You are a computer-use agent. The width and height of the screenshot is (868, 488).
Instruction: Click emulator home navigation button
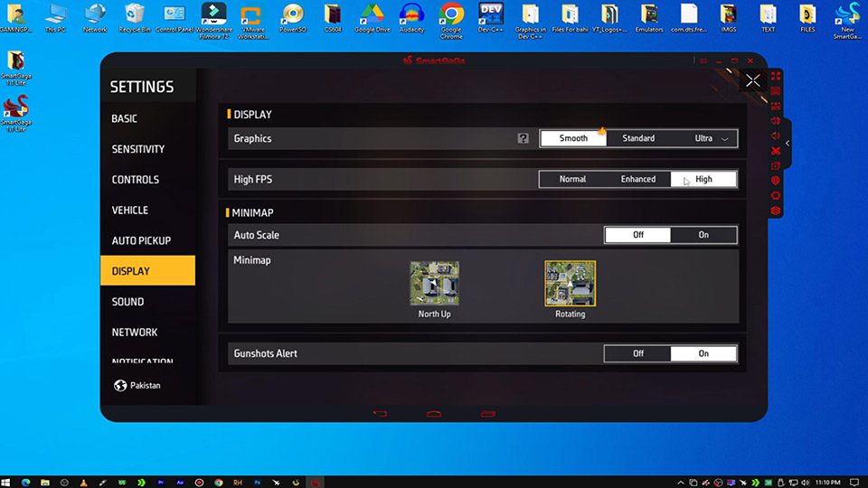(434, 413)
